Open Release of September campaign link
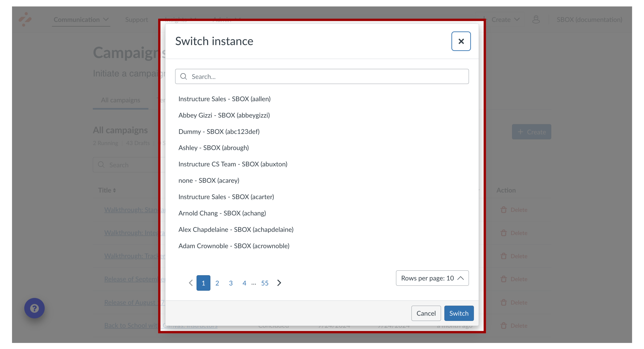Image resolution: width=644 pixels, height=349 pixels. 135,279
